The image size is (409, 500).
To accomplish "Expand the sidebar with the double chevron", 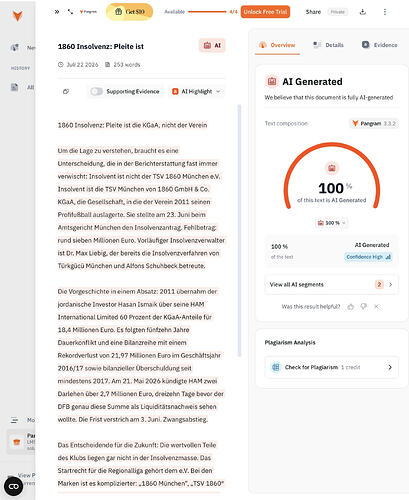I will tap(57, 12).
